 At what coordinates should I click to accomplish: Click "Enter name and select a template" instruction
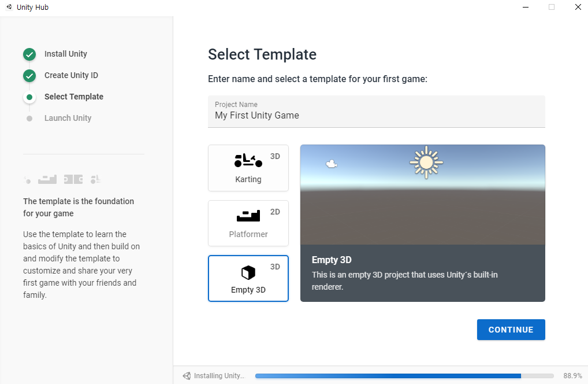pyautogui.click(x=318, y=79)
